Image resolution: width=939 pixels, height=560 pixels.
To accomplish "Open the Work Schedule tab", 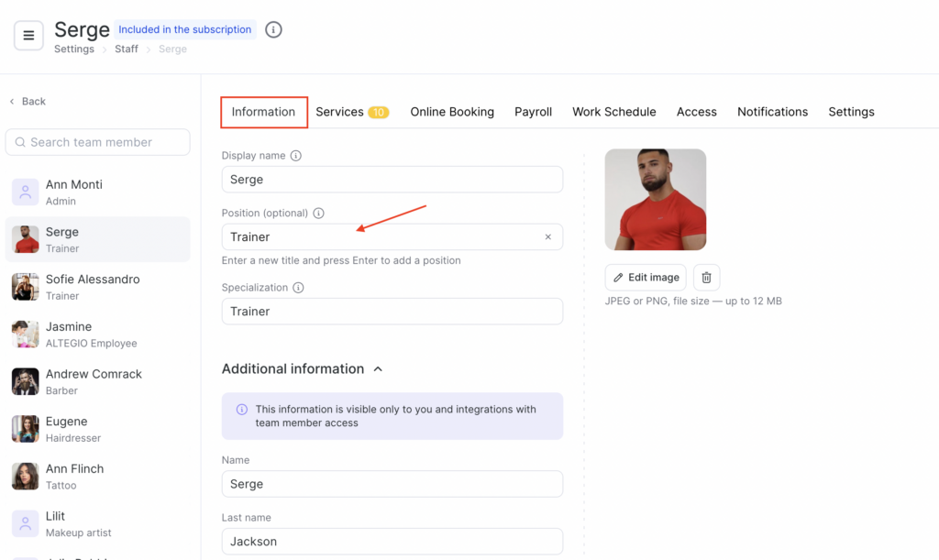I will point(613,112).
